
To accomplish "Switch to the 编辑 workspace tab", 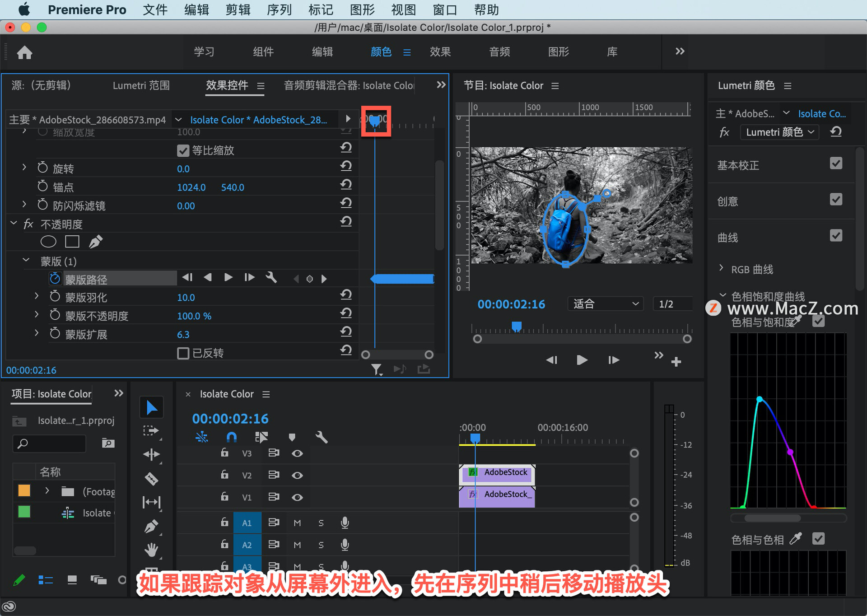I will (x=322, y=52).
